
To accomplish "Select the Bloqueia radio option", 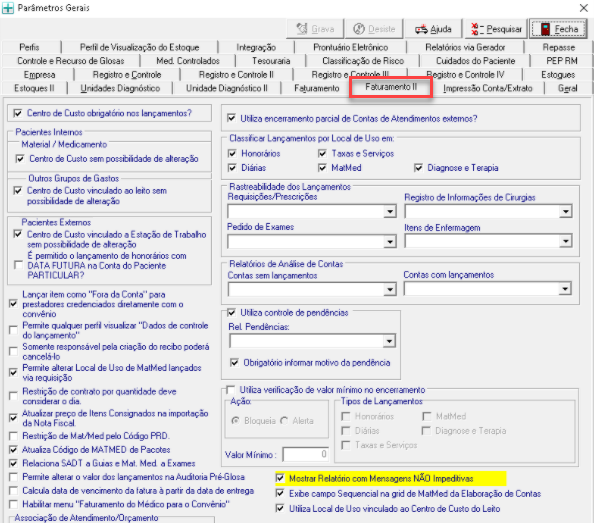I will pyautogui.click(x=235, y=421).
